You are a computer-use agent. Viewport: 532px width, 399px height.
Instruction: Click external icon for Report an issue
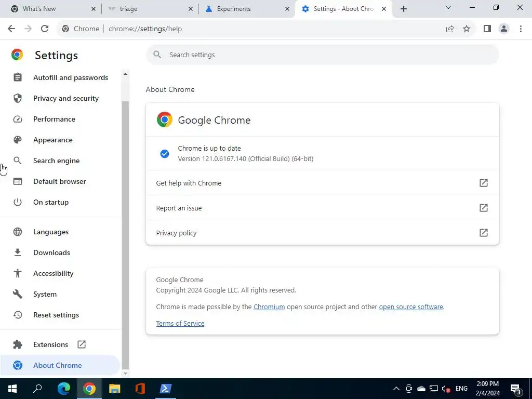tap(484, 208)
